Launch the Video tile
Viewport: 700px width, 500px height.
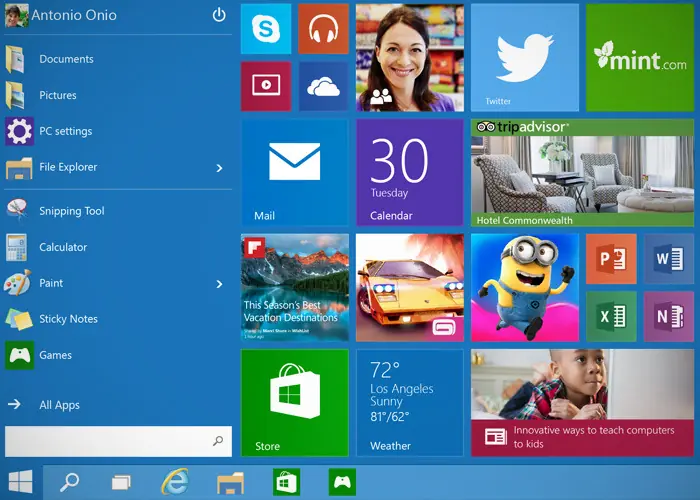[266, 86]
